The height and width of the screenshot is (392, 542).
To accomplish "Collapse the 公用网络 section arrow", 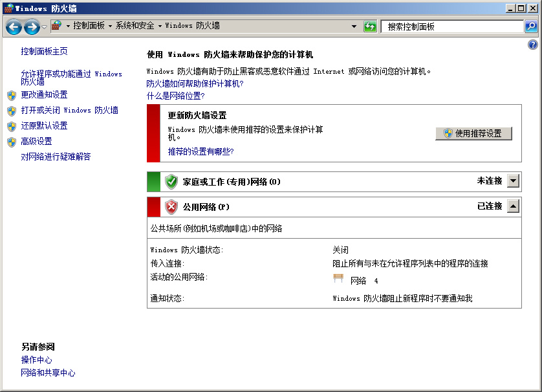I will coord(513,206).
